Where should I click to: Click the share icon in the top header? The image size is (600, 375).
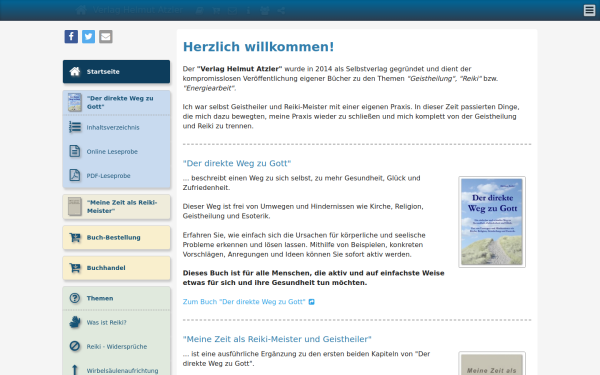(x=281, y=11)
